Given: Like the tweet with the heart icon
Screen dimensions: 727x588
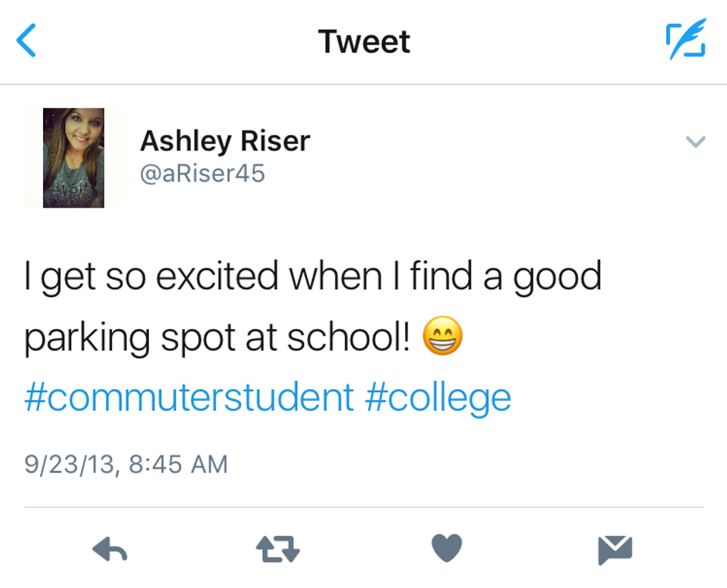Looking at the screenshot, I should (x=447, y=549).
